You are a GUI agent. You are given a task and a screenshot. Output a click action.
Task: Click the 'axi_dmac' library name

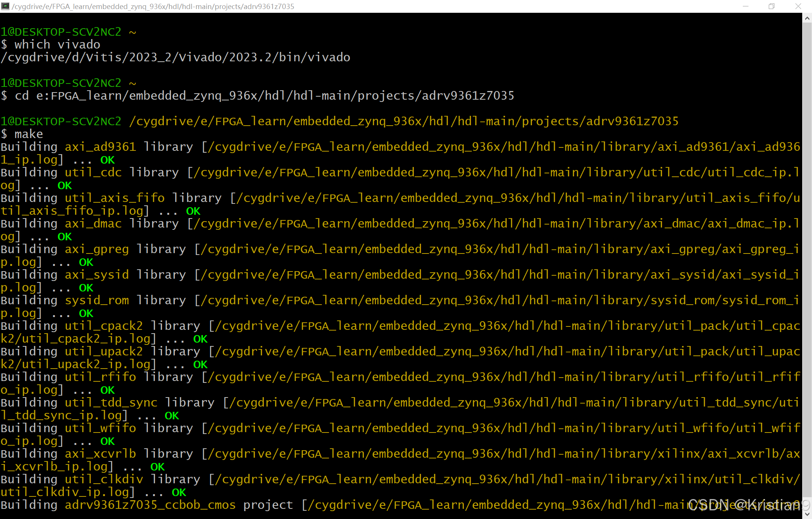[93, 224]
